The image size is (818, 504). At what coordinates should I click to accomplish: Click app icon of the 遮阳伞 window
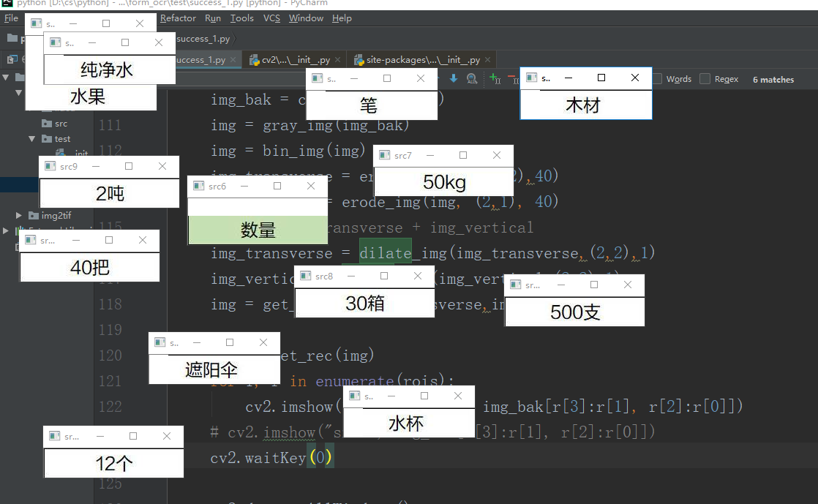[x=160, y=342]
